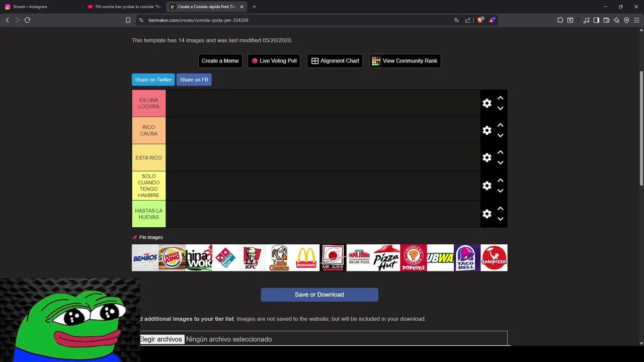The image size is (644, 362).
Task: Select the Telepizza logo image
Action: point(494,257)
